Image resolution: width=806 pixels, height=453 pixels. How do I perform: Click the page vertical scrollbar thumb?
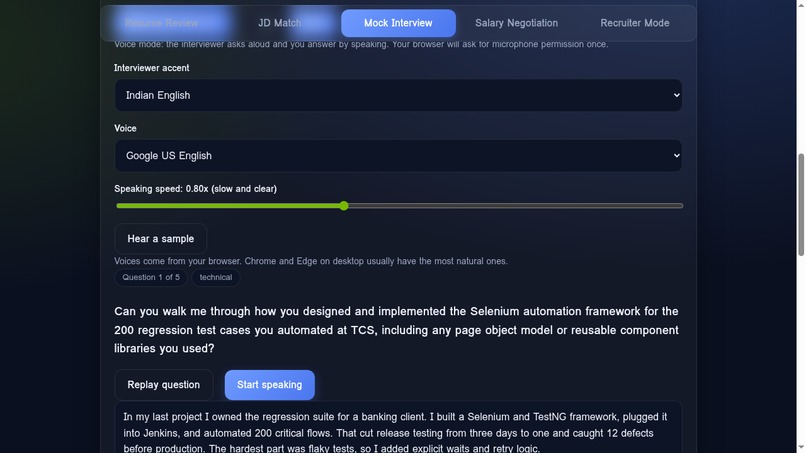click(x=801, y=205)
